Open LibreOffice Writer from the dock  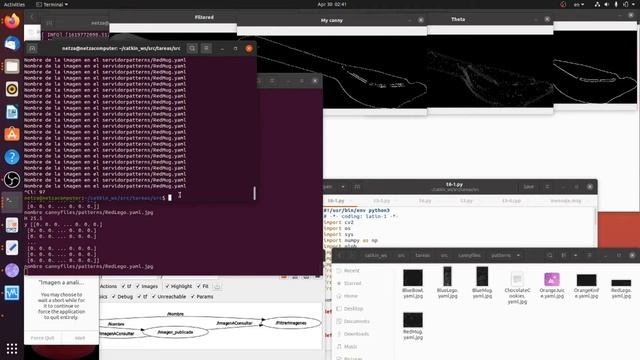click(12, 112)
